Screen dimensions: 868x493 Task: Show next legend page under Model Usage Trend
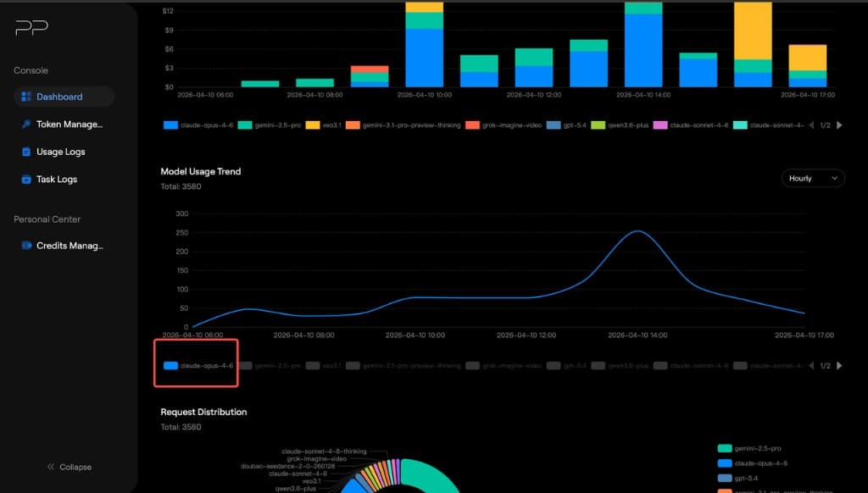pyautogui.click(x=840, y=366)
